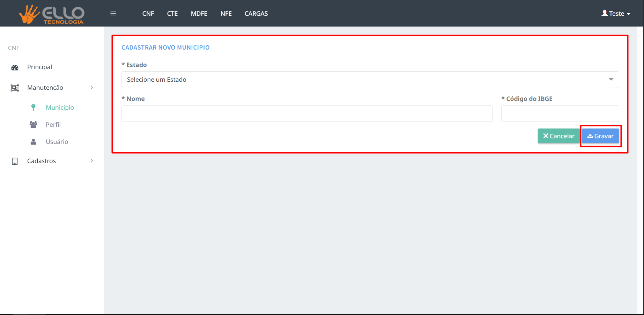Screen dimensions: 644x315
Task: Open the CNF top menu
Action: pos(148,14)
